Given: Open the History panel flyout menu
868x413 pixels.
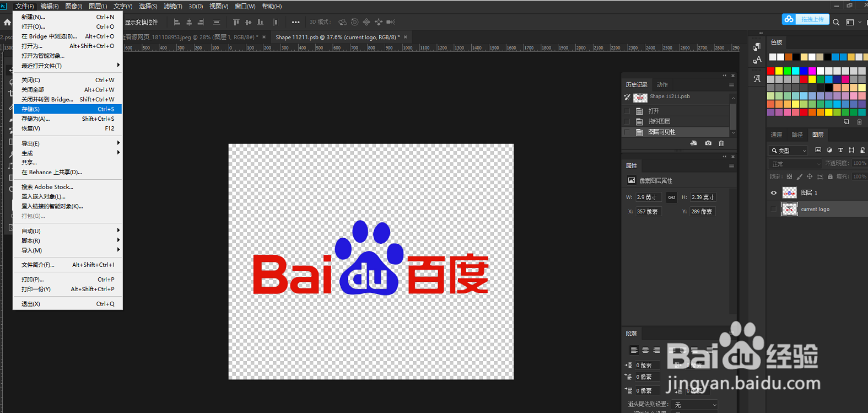Looking at the screenshot, I should [x=731, y=85].
